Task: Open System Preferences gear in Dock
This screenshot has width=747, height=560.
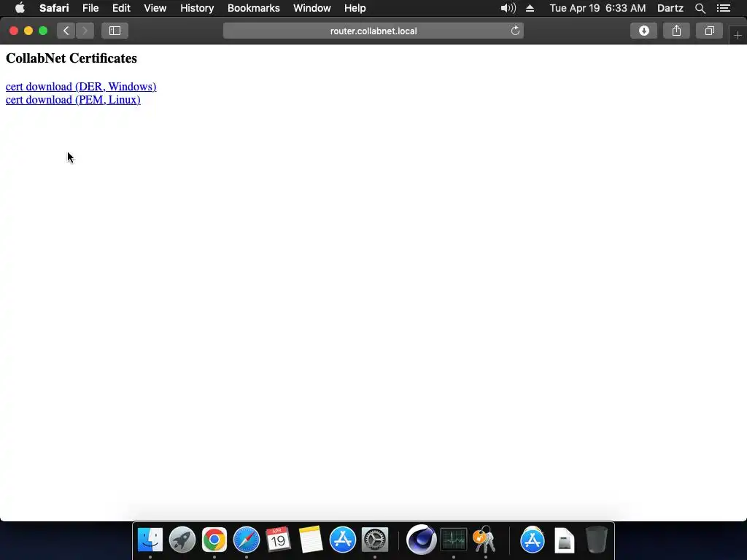Action: point(375,540)
